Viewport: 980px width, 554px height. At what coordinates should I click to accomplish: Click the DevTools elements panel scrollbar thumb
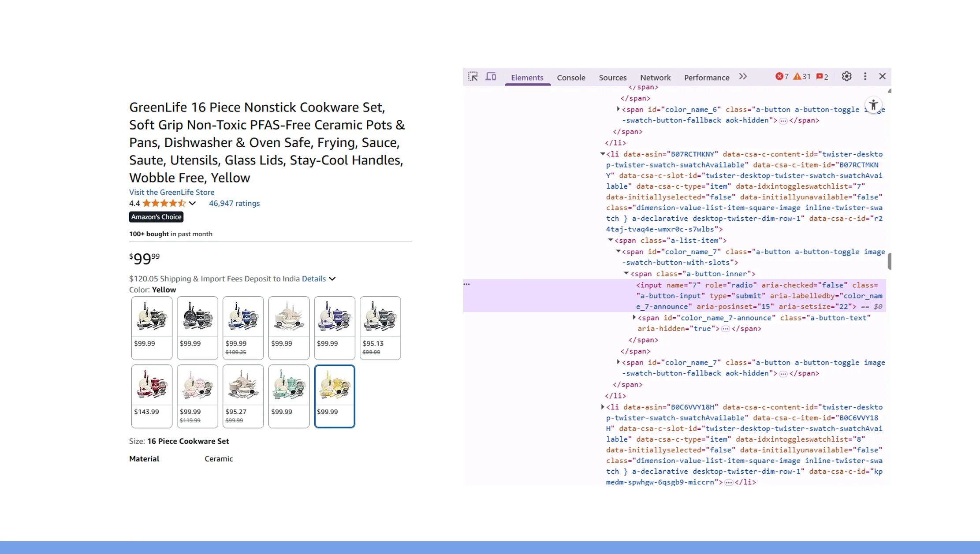point(889,261)
